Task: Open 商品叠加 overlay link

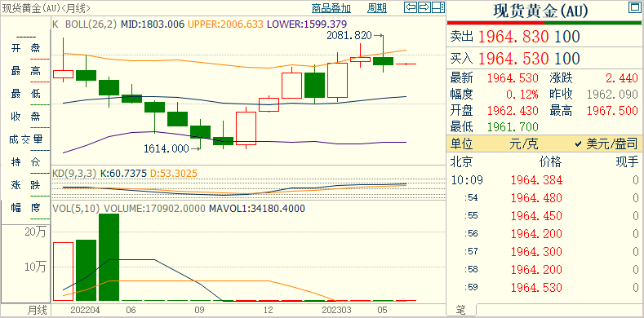Action: tap(331, 8)
